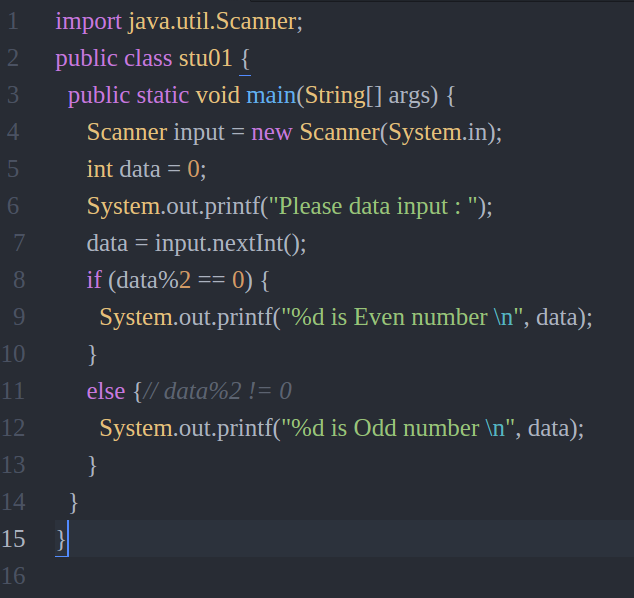Click the underlined opening brace on line 2
The width and height of the screenshot is (634, 598).
click(x=245, y=60)
